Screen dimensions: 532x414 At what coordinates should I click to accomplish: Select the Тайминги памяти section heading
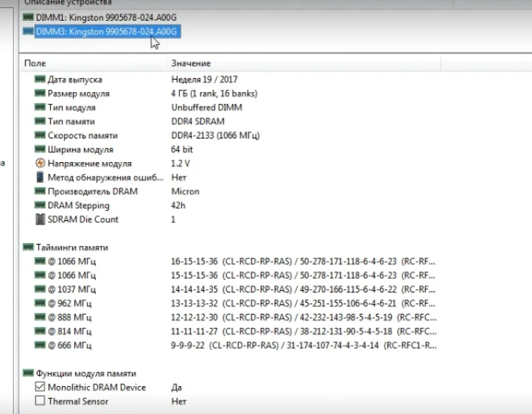pyautogui.click(x=72, y=248)
